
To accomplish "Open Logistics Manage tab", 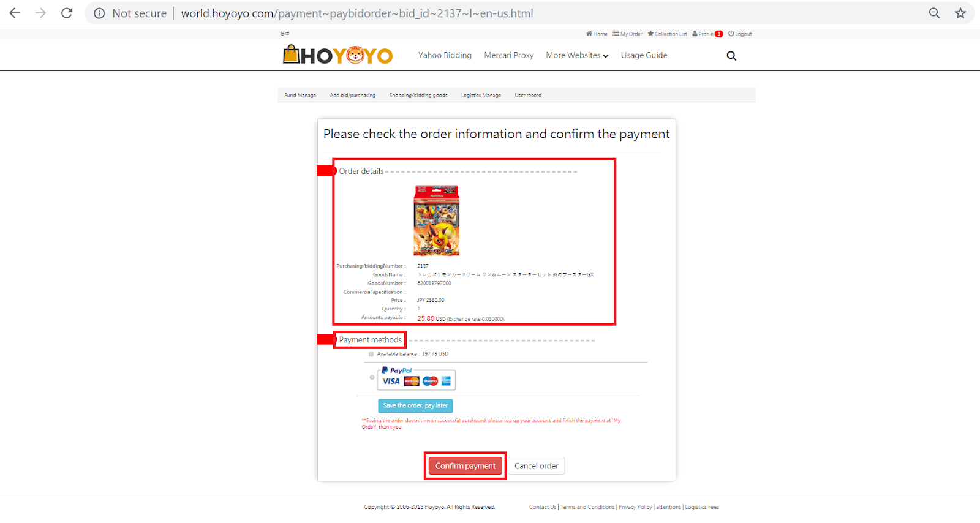I will click(481, 96).
